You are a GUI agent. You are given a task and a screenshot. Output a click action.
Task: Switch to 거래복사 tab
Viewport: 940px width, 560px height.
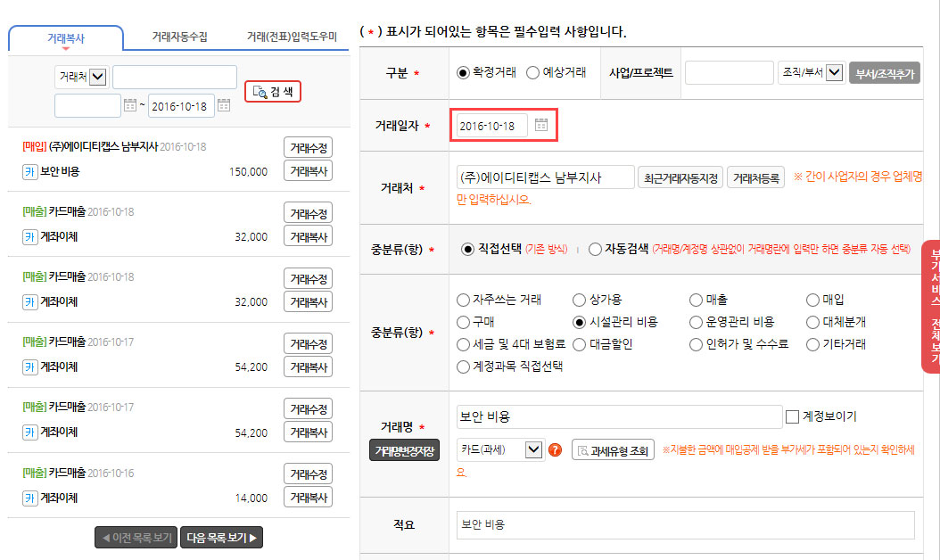click(x=66, y=37)
